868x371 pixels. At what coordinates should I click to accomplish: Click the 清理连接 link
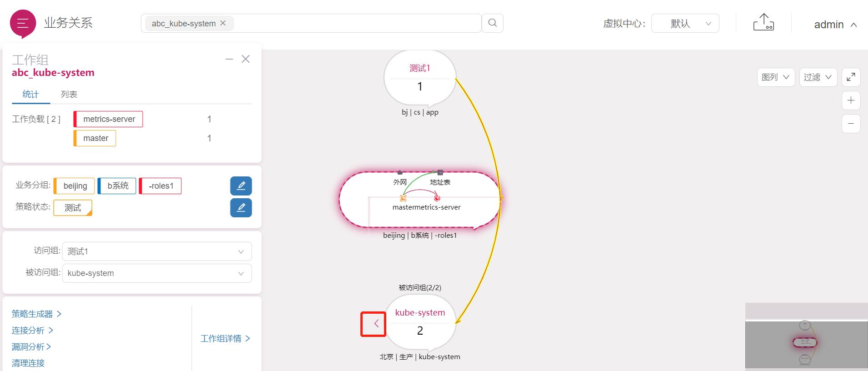click(x=28, y=363)
